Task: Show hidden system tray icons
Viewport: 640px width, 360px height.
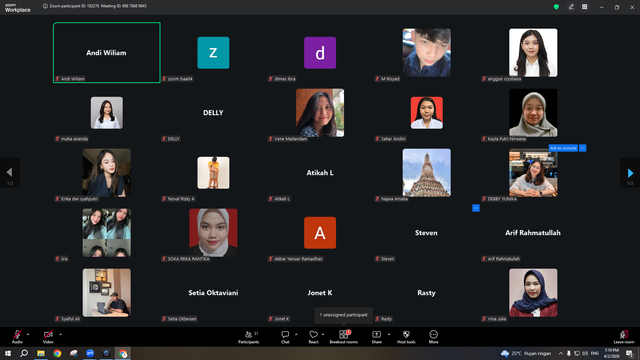Action: click(561, 353)
